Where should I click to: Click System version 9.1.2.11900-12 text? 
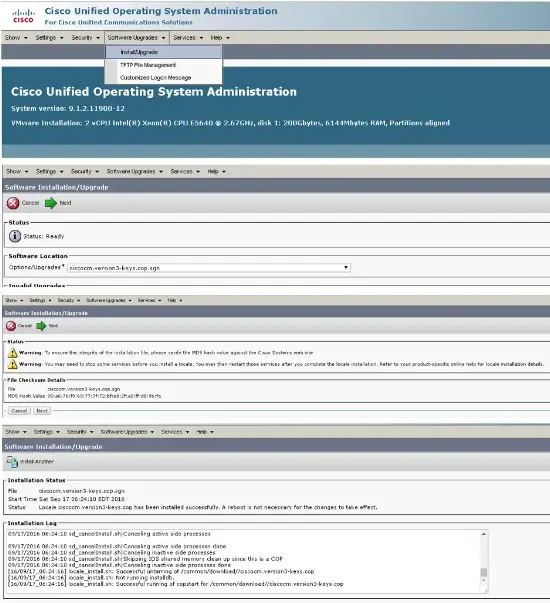click(x=68, y=108)
